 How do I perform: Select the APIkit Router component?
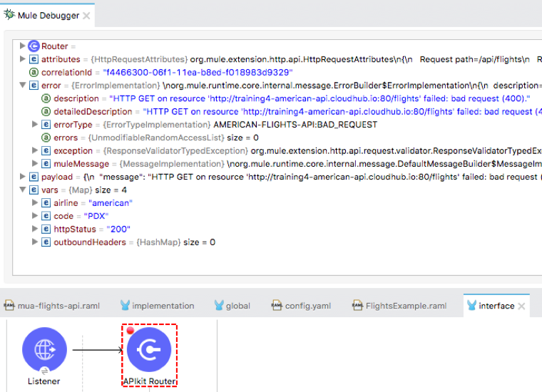point(149,349)
